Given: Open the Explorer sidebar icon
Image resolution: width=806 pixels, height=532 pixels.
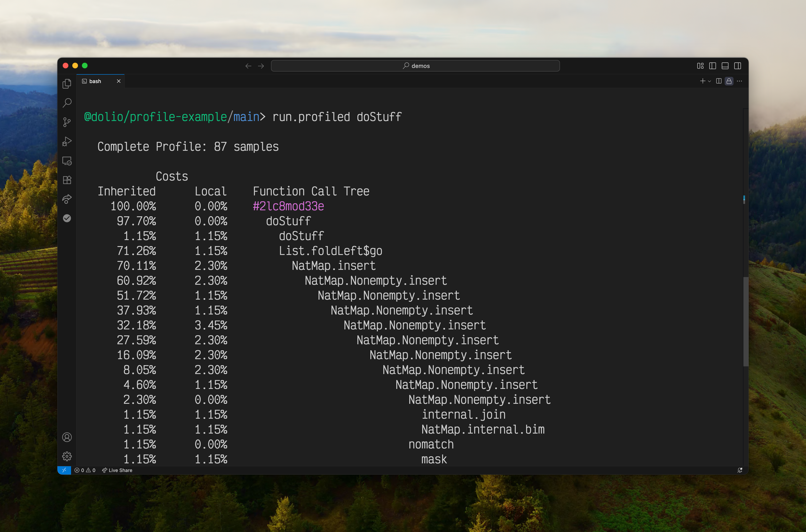Looking at the screenshot, I should (x=67, y=84).
